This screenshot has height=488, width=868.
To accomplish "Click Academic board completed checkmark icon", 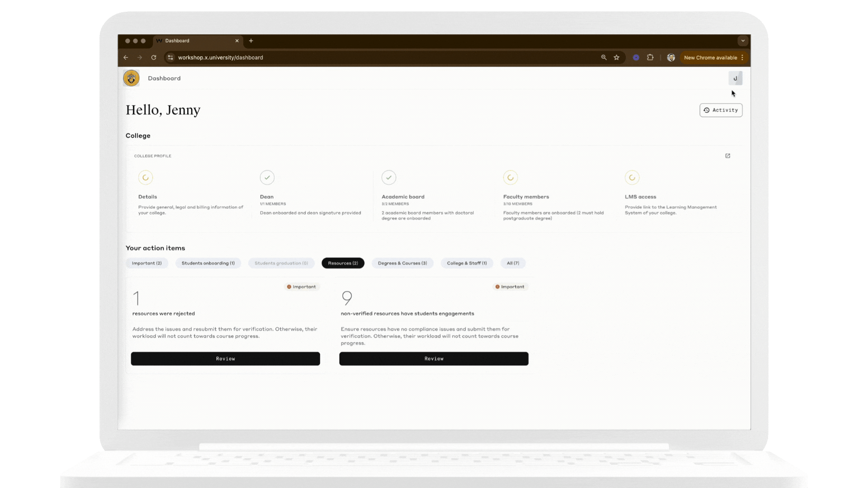I will (389, 178).
